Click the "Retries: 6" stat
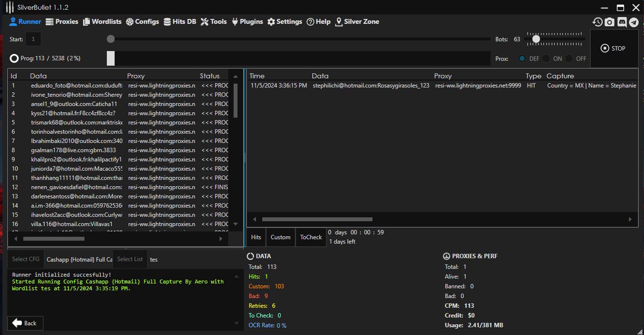This screenshot has width=644, height=335. point(262,306)
